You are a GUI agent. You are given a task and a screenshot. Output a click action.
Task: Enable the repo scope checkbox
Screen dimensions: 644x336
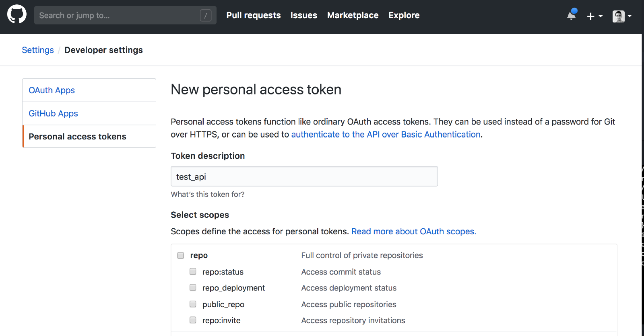coord(181,255)
